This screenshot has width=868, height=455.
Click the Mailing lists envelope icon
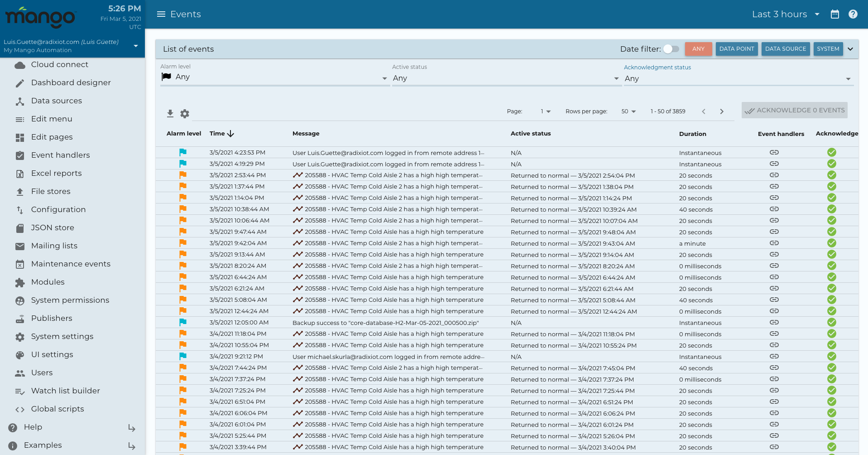[x=20, y=247]
